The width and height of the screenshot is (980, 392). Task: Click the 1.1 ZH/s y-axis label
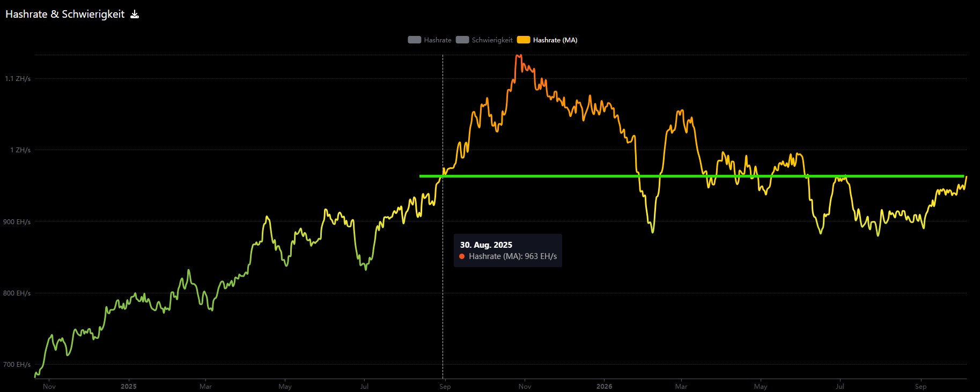click(18, 79)
